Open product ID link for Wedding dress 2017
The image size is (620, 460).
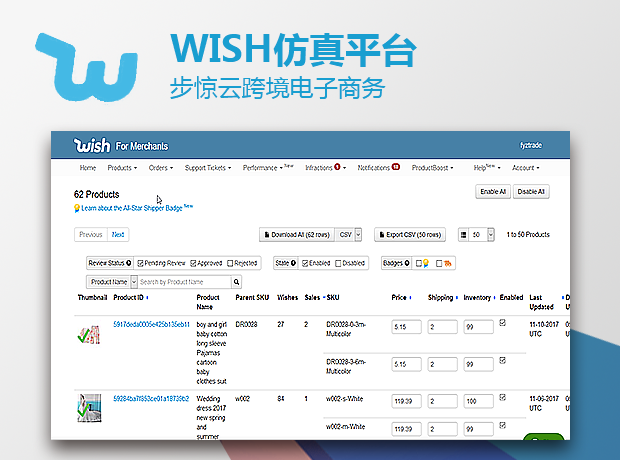point(151,398)
